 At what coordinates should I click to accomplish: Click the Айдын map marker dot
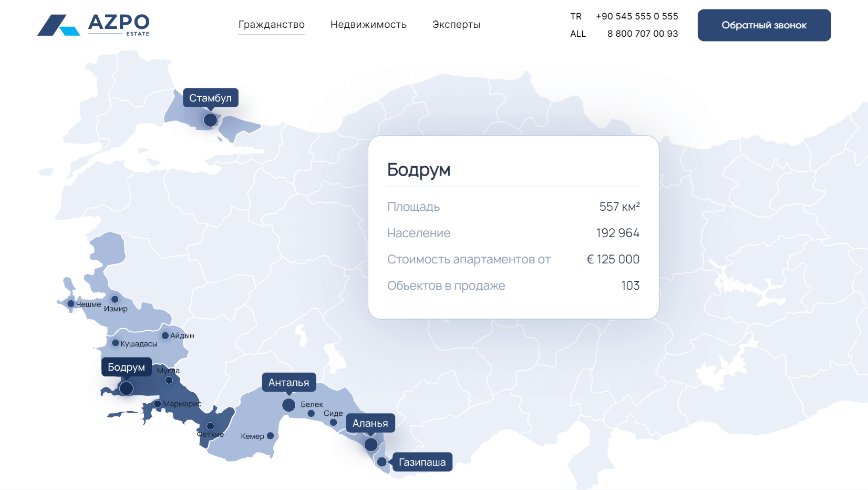click(x=165, y=335)
